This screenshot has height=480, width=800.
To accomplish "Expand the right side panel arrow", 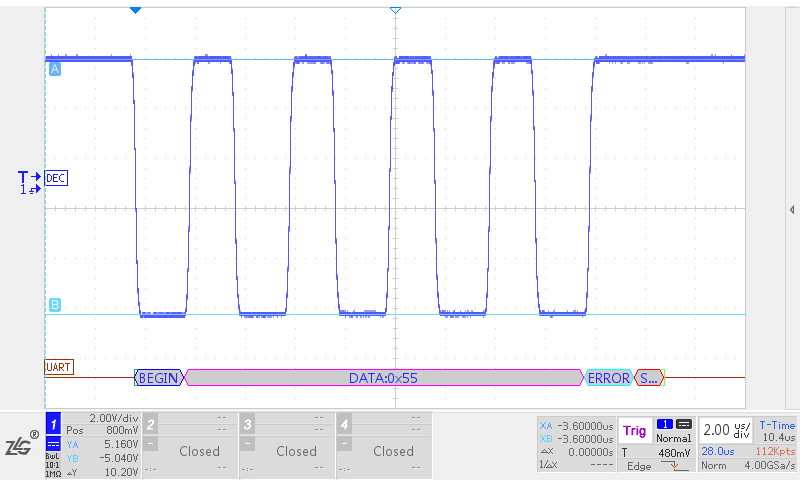I will (x=791, y=209).
